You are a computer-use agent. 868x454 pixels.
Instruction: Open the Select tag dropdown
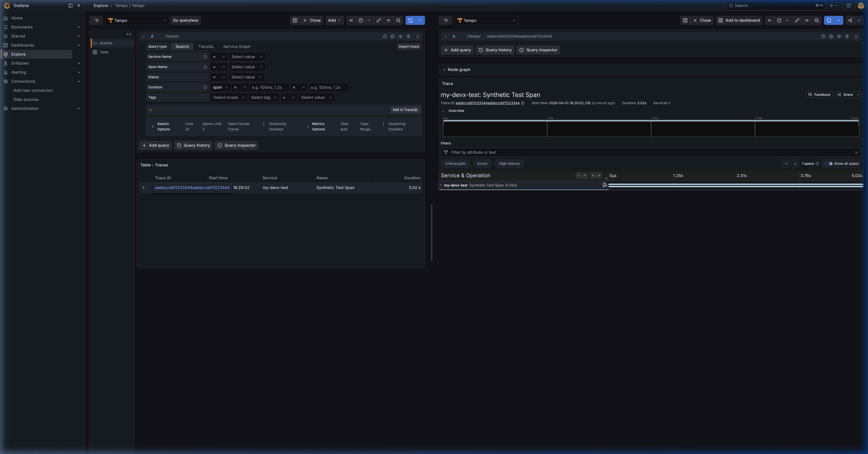tap(264, 97)
